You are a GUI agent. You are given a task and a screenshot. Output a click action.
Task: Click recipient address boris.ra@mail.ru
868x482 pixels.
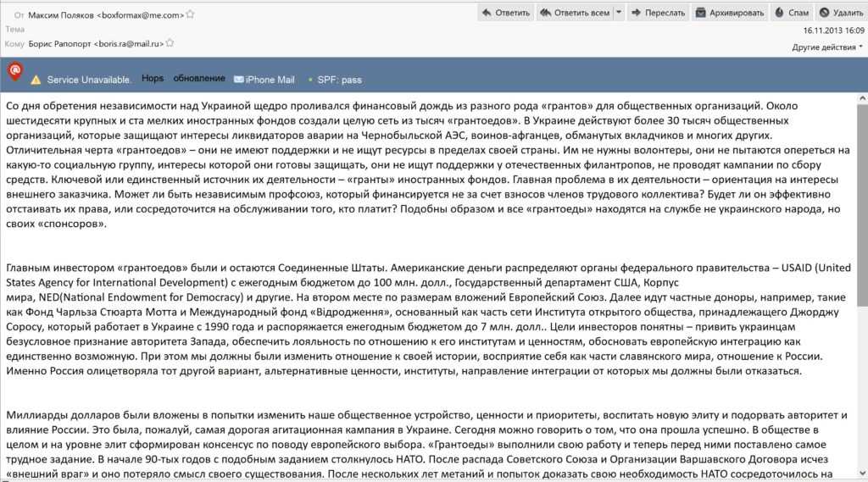(x=129, y=43)
